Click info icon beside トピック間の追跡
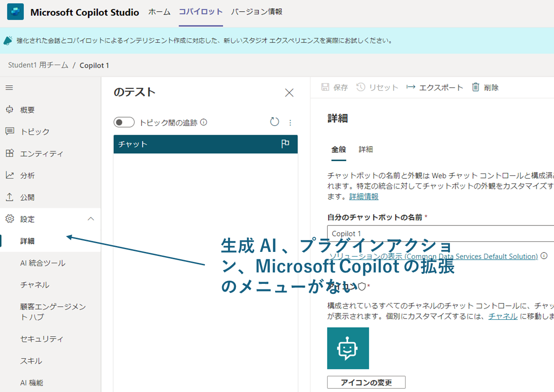The height and width of the screenshot is (392, 554). [204, 122]
